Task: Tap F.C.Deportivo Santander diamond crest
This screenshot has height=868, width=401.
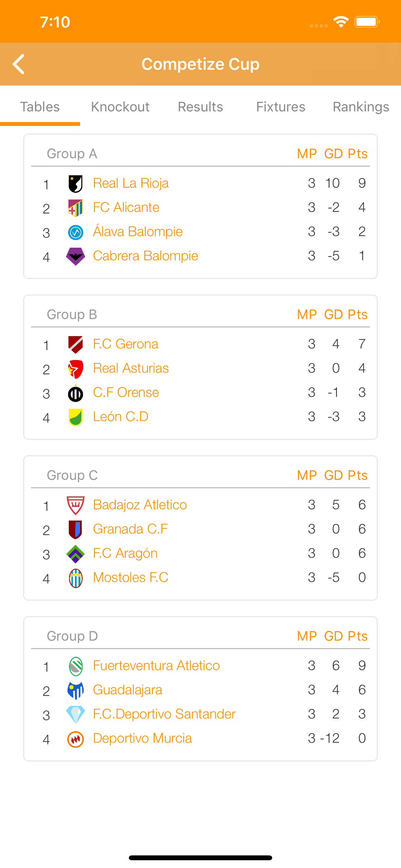Action: 76,714
